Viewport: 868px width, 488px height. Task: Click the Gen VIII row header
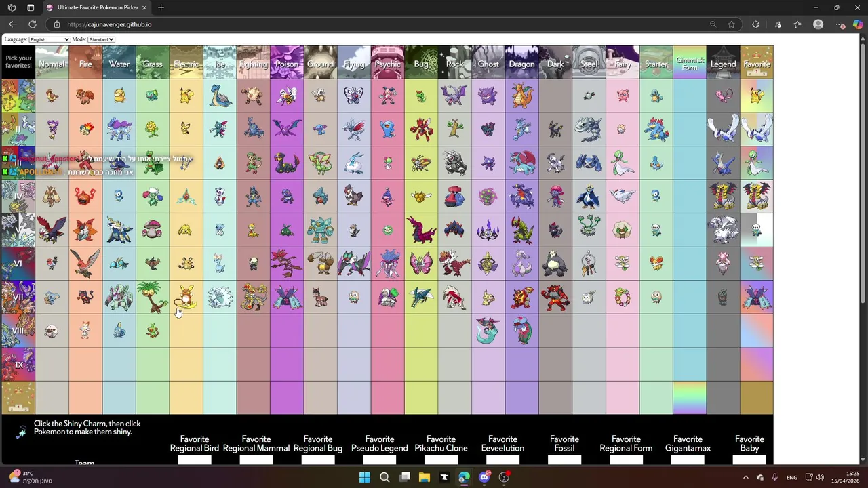pyautogui.click(x=18, y=331)
